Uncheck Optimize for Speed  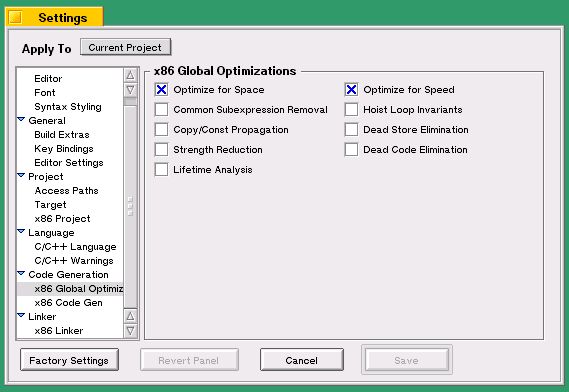pos(351,89)
